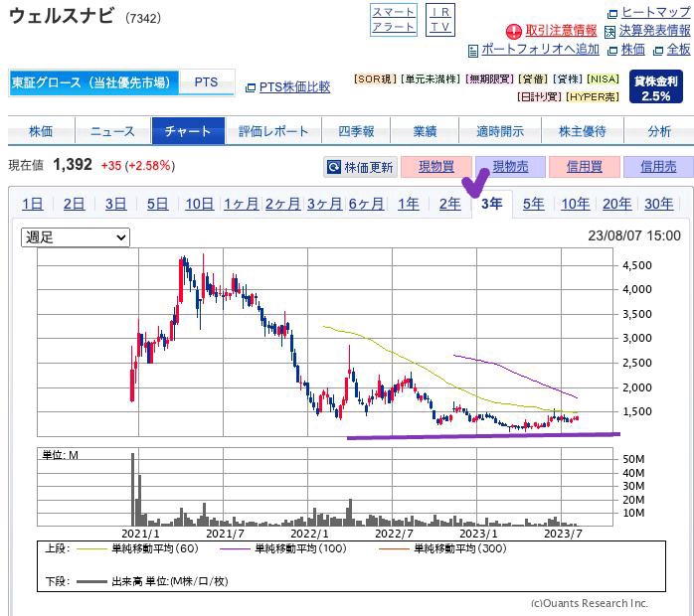Open the チャート tab
This screenshot has width=694, height=616.
(x=188, y=131)
